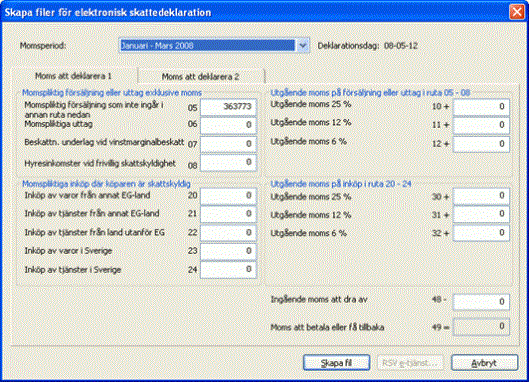
Task: Click field 24 Inköp av tjänster i Sverige
Action: pos(228,270)
